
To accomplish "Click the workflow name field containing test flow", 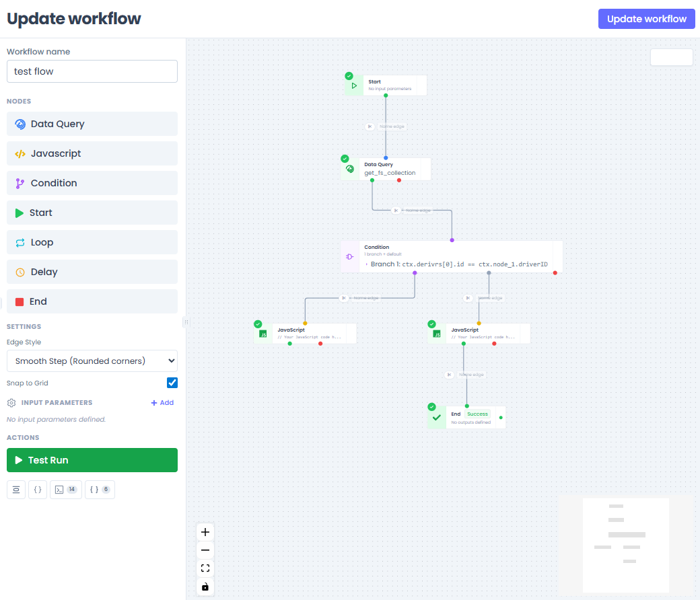I will click(92, 71).
